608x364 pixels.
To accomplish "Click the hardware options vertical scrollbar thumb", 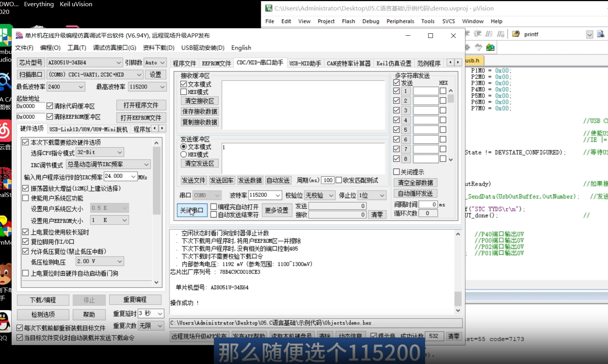I will click(156, 180).
